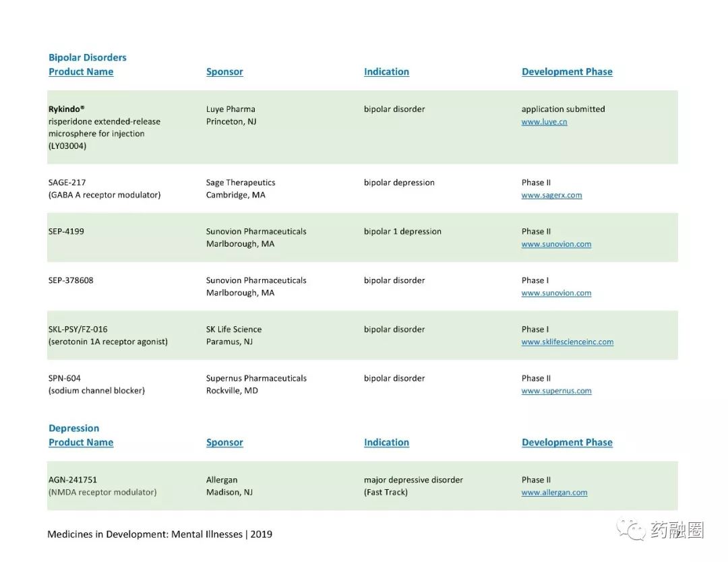The width and height of the screenshot is (728, 562).
Task: Click Indication header under Bipolar Disorders
Action: click(386, 72)
